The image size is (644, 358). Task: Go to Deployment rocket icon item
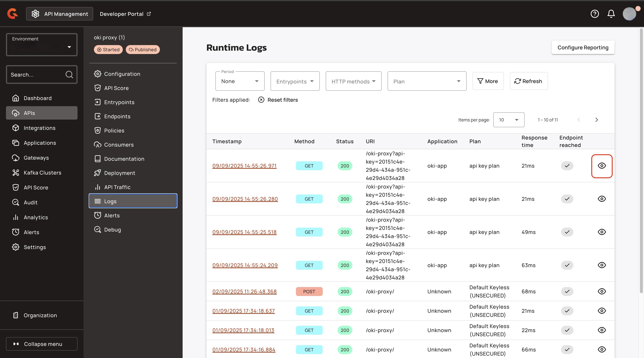(119, 173)
